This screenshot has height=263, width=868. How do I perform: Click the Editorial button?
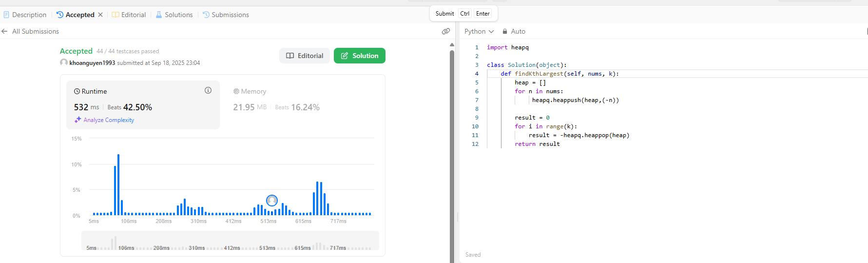(x=305, y=56)
